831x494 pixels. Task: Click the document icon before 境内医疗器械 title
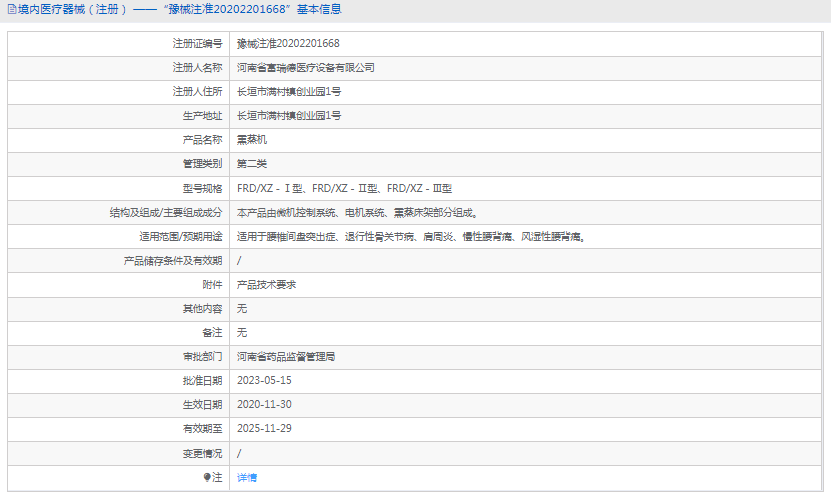[12, 10]
